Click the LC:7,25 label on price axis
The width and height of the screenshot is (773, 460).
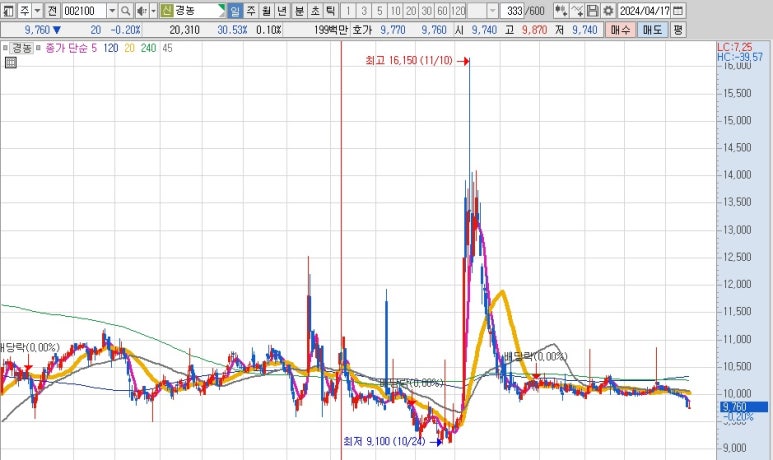735,47
